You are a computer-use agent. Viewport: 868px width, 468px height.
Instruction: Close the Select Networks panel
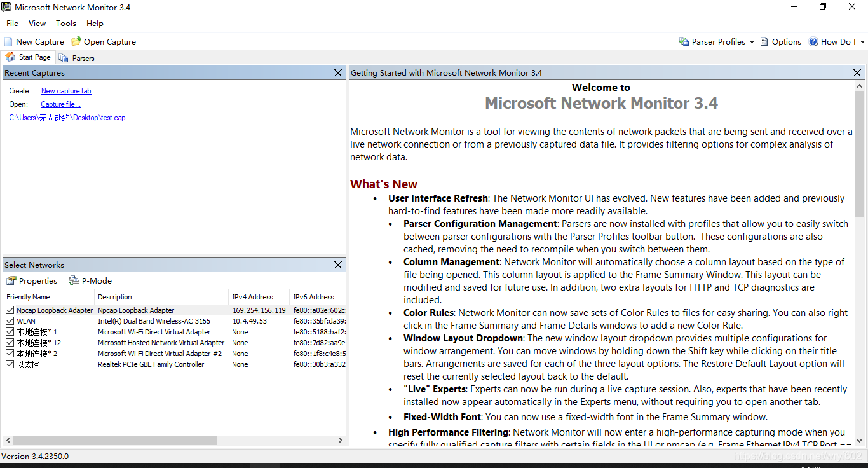pyautogui.click(x=338, y=265)
